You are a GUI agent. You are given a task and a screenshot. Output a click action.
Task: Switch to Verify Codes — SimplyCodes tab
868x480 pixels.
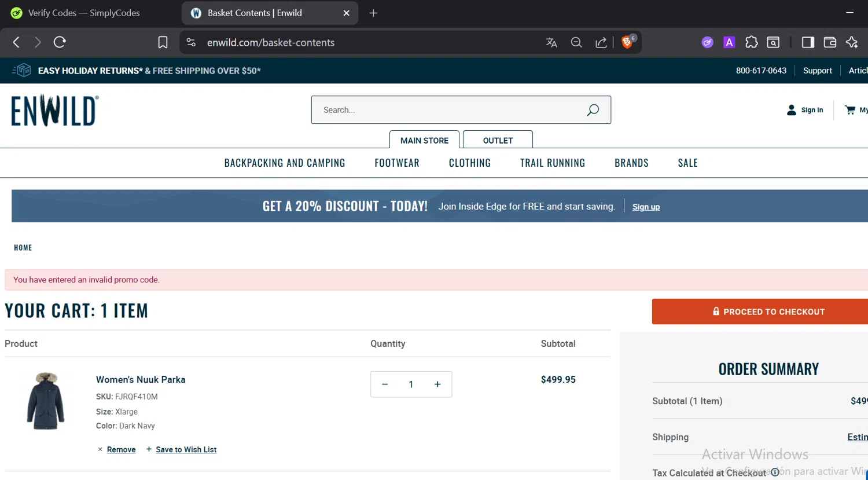point(84,13)
